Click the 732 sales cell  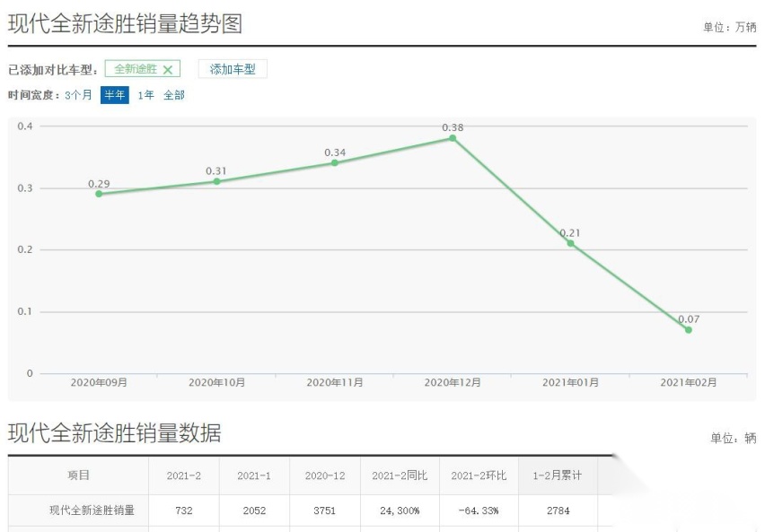tap(184, 511)
